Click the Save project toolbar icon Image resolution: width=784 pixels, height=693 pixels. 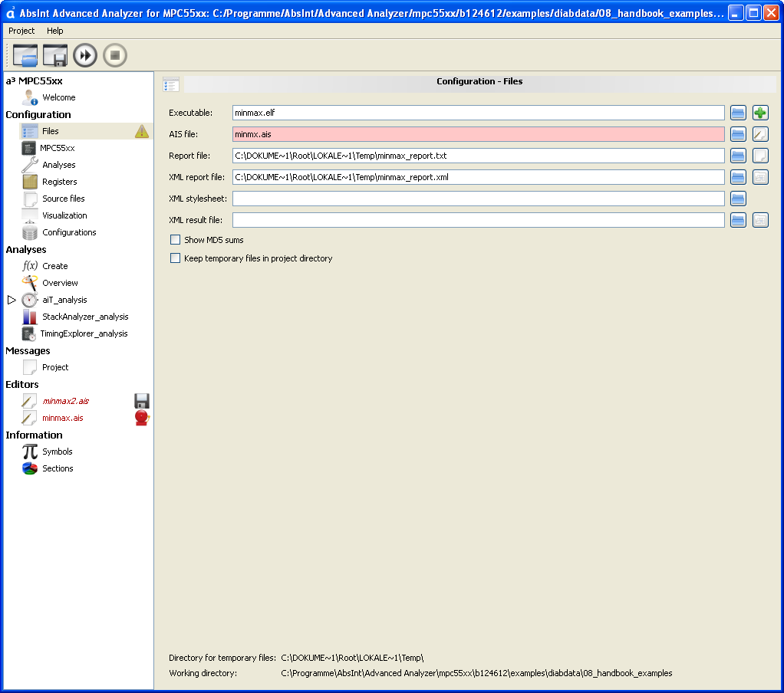[55, 55]
